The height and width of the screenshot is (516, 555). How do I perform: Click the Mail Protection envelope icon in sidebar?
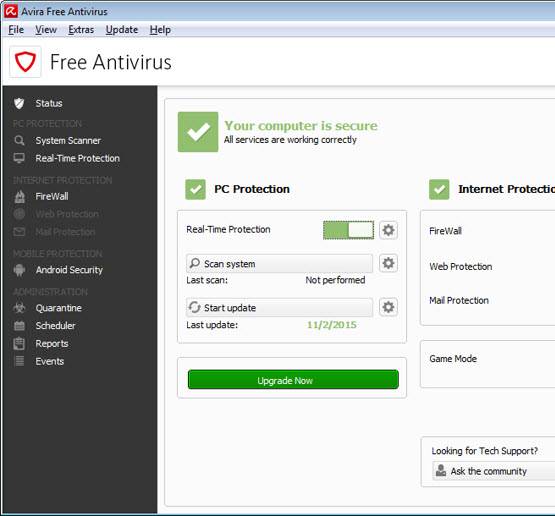(x=19, y=232)
